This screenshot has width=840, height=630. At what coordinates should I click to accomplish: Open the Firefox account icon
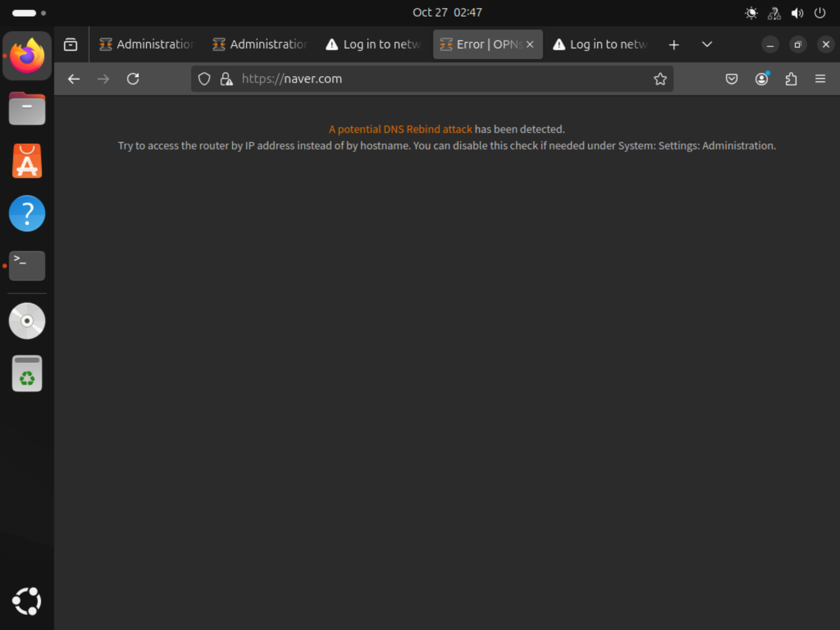tap(762, 79)
